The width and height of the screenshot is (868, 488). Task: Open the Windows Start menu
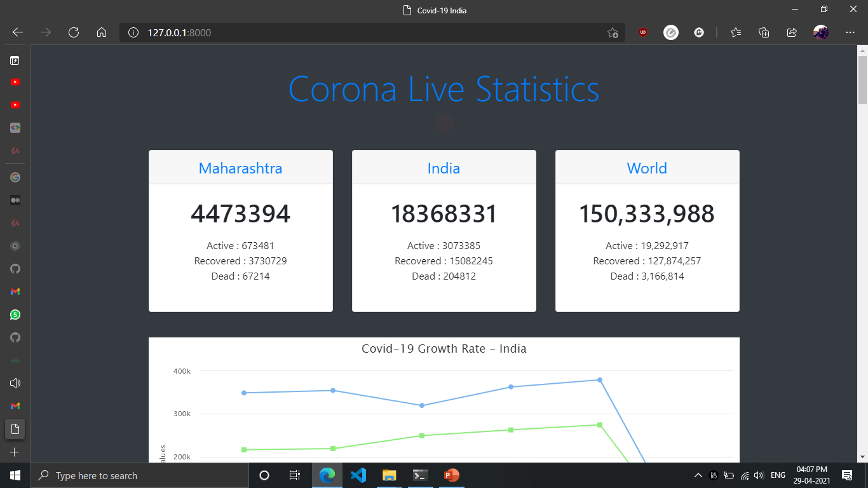click(13, 475)
